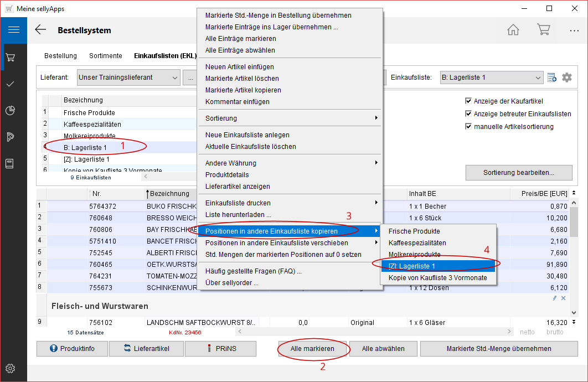The image size is (588, 382).
Task: Click the settings gear in the left sidebar
Action: coord(10,368)
